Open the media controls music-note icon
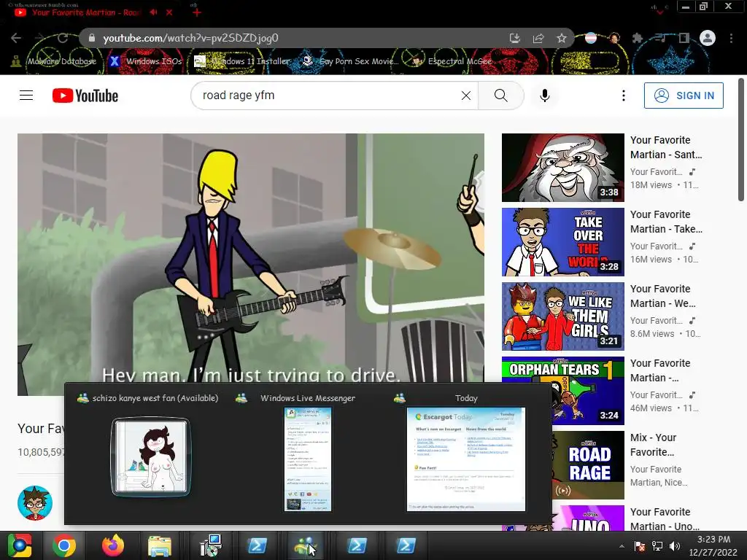Screen dimensions: 747x560 pos(660,38)
